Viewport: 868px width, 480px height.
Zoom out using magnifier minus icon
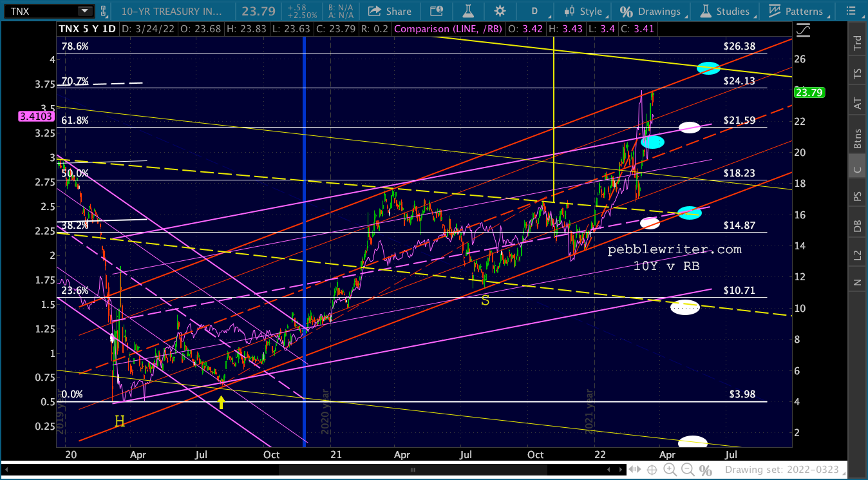(x=687, y=470)
